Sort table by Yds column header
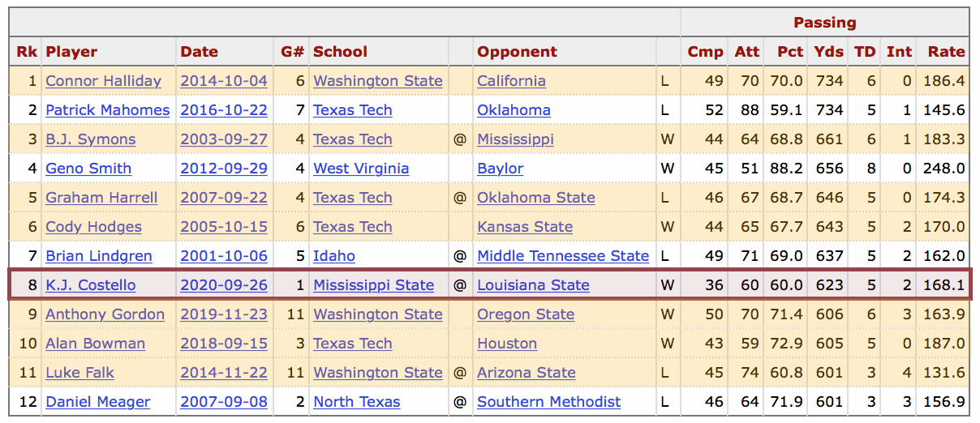Image resolution: width=980 pixels, height=423 pixels. pyautogui.click(x=829, y=52)
